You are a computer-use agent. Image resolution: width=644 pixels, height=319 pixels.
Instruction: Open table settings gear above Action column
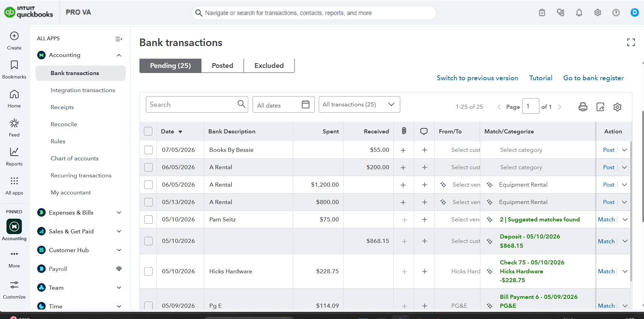click(x=617, y=107)
